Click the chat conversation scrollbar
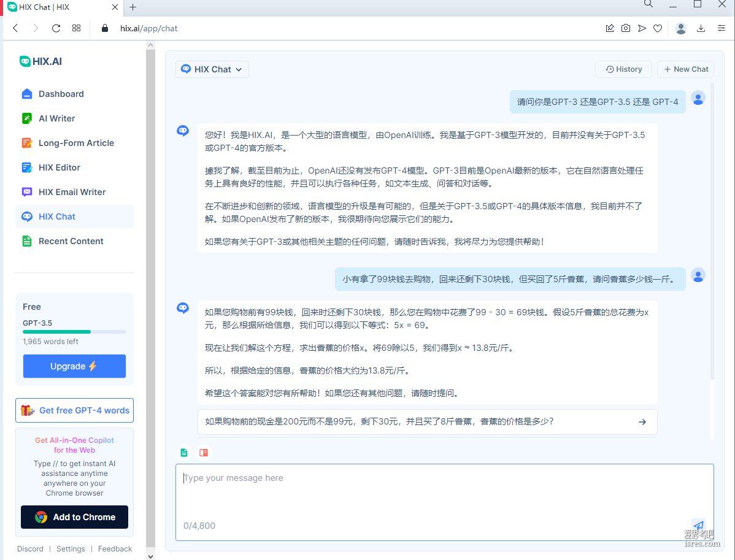735x560 pixels. [712, 232]
